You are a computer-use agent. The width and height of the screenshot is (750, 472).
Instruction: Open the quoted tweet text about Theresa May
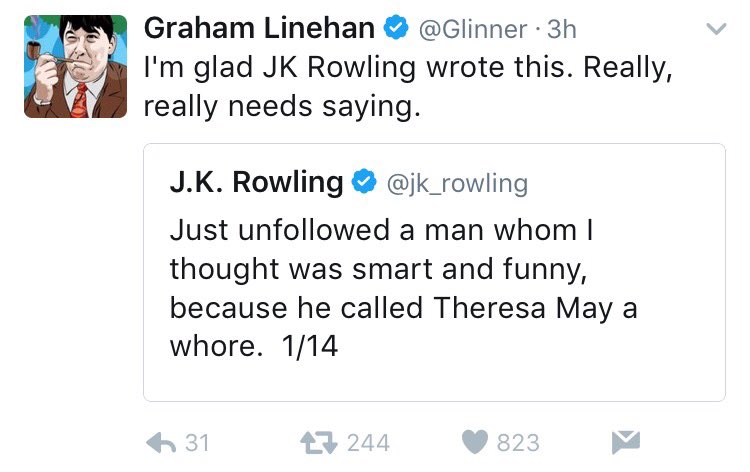tap(404, 288)
